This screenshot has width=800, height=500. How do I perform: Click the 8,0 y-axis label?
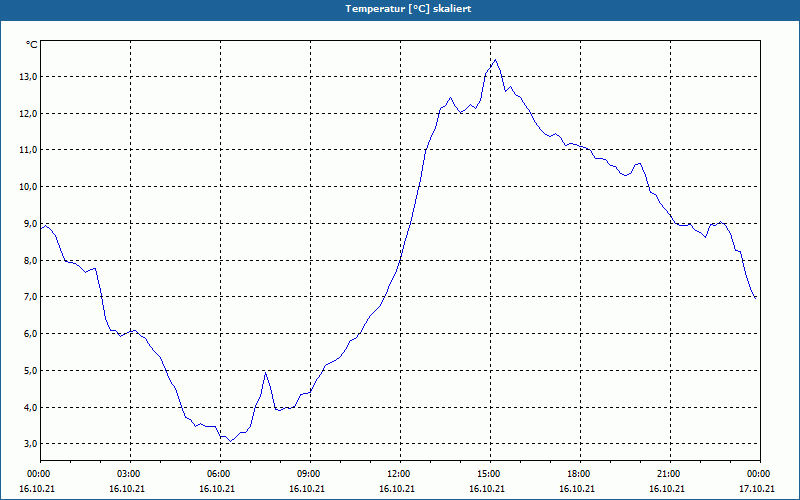pyautogui.click(x=30, y=260)
